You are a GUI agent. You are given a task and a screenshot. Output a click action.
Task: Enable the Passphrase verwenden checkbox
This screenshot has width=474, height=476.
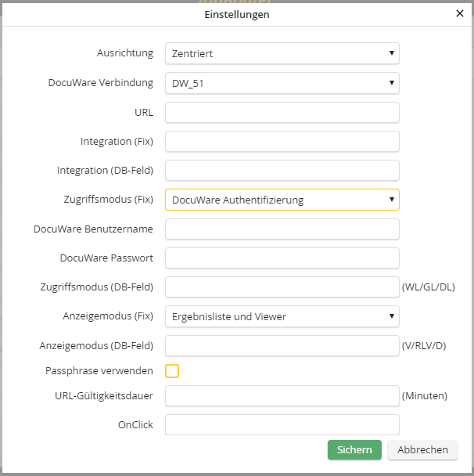[172, 370]
